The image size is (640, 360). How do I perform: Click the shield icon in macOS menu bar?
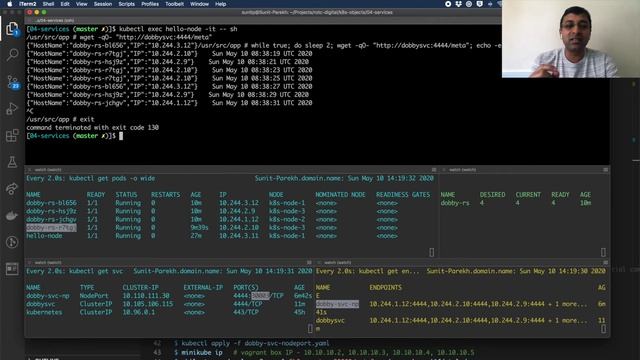click(x=480, y=4)
